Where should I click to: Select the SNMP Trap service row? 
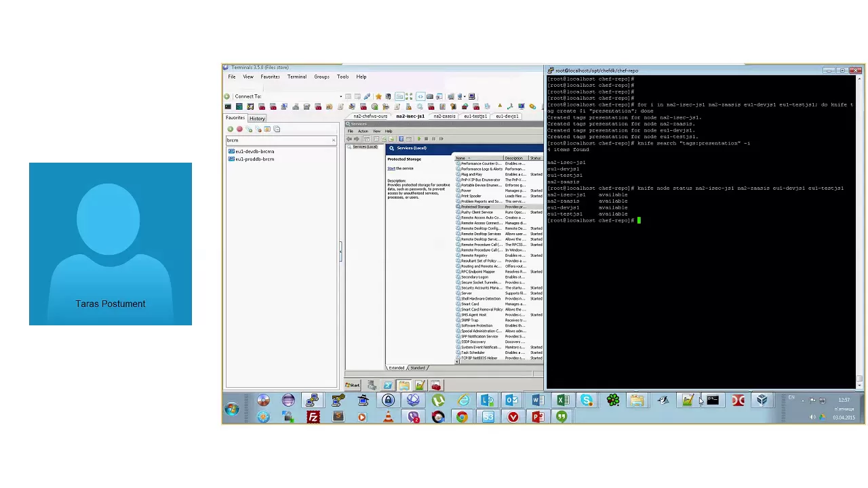click(x=499, y=320)
